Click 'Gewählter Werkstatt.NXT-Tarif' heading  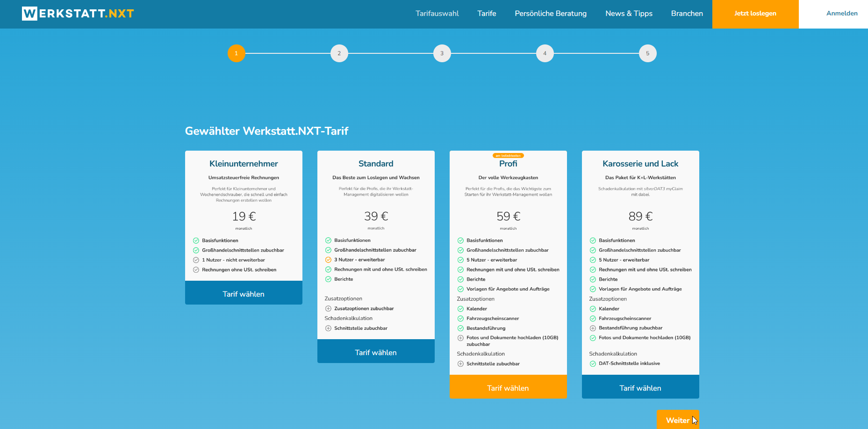[266, 131]
